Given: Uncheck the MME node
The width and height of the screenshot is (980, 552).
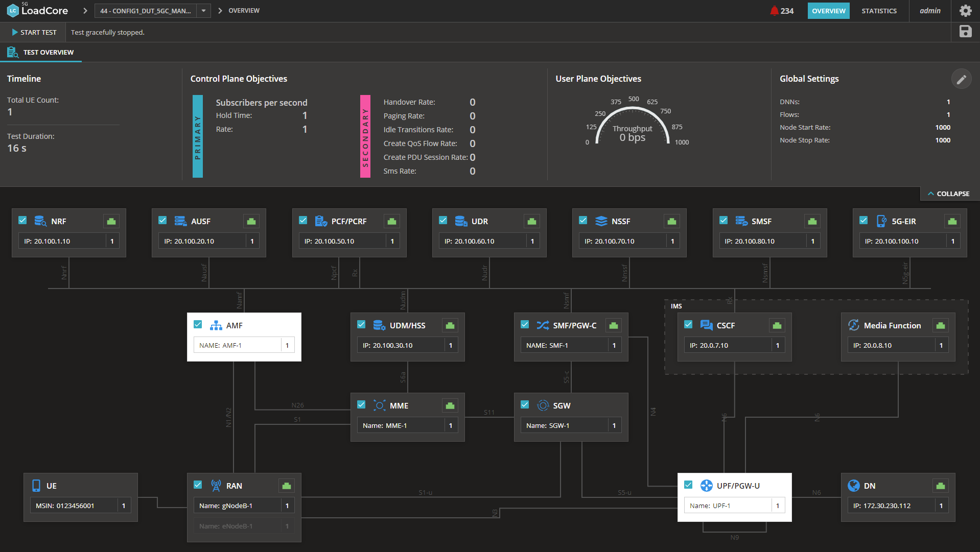Looking at the screenshot, I should coord(361,404).
